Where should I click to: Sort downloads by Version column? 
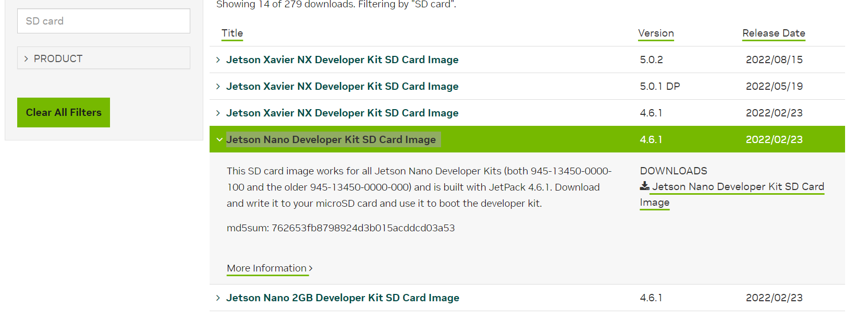click(656, 33)
